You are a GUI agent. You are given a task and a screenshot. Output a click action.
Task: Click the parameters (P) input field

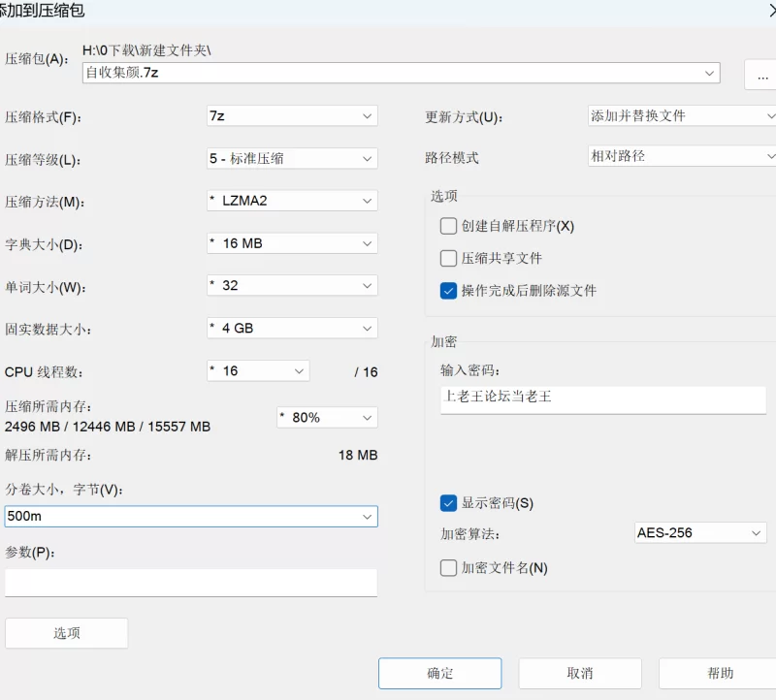(191, 583)
